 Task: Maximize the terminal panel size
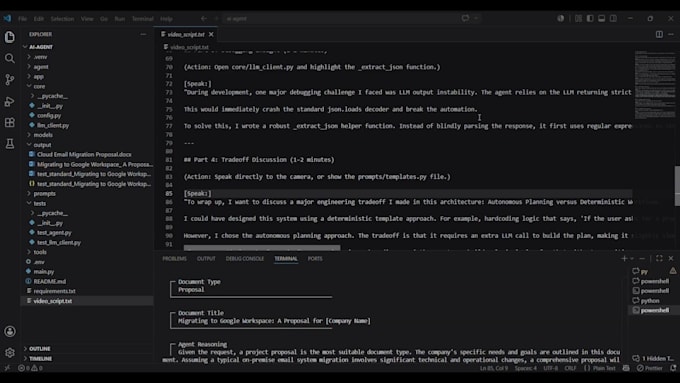coord(659,258)
